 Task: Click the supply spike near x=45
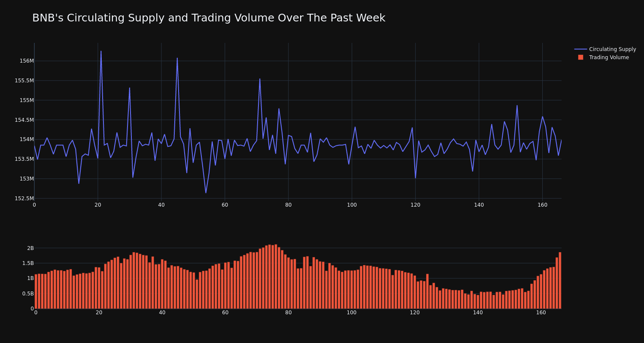pos(177,58)
